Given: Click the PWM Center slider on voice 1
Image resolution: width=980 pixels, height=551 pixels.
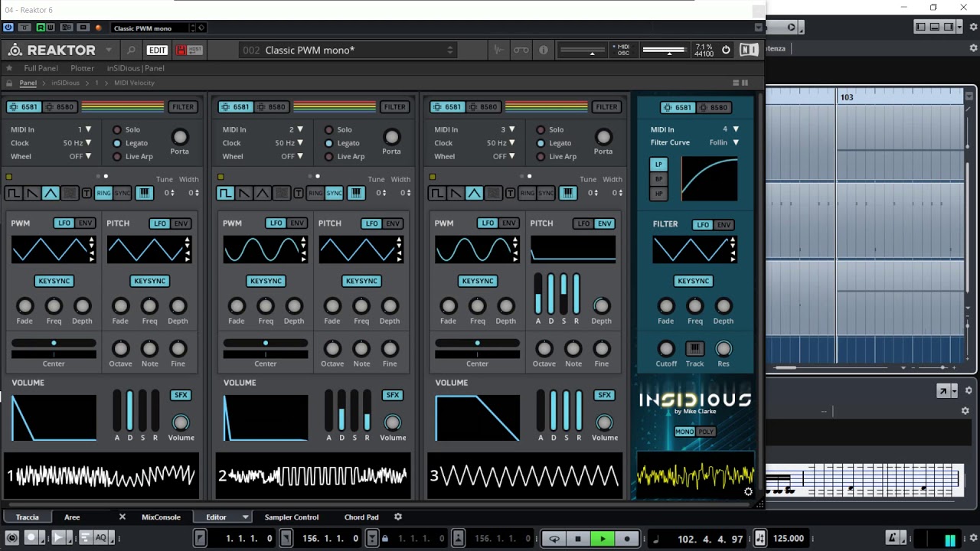Looking at the screenshot, I should [54, 344].
